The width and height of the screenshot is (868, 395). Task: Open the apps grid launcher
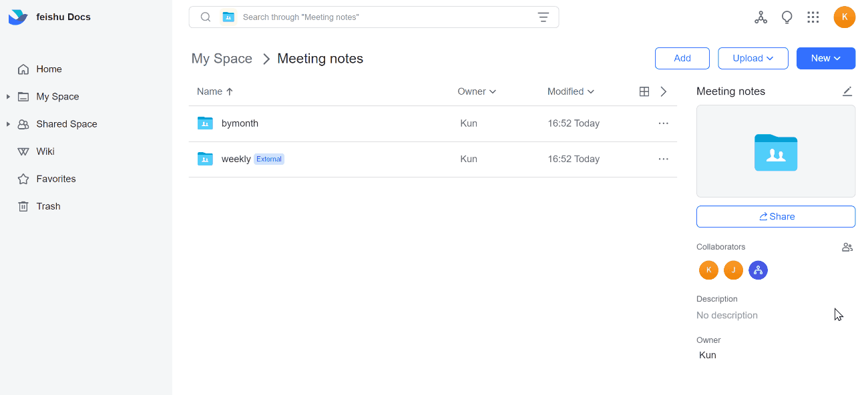pos(813,17)
